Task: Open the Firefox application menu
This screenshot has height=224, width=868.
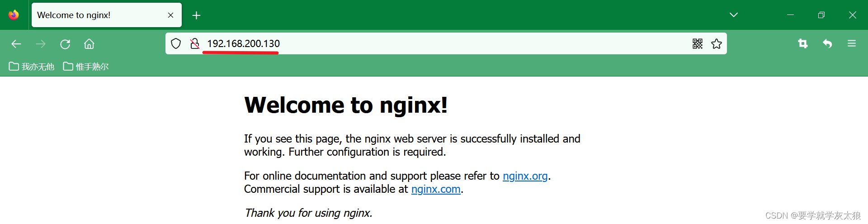Action: click(852, 43)
